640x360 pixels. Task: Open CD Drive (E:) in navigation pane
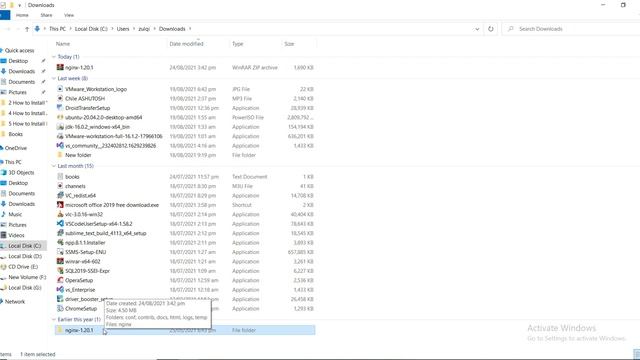[x=23, y=267]
